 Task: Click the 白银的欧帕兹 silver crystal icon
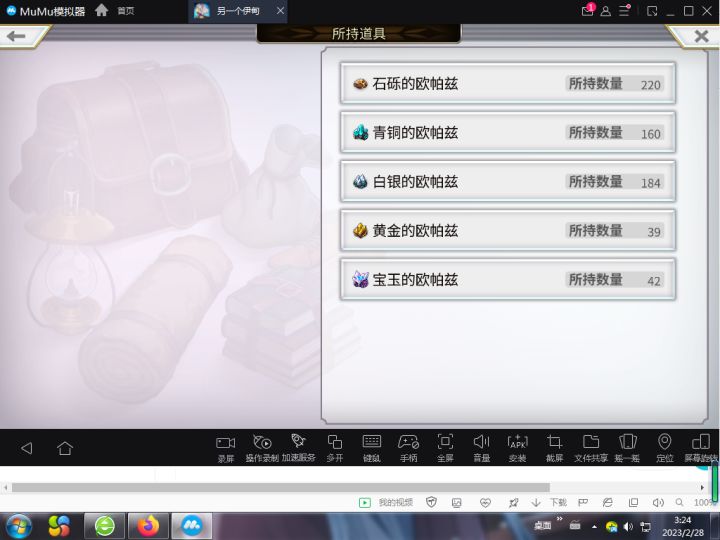[360, 182]
